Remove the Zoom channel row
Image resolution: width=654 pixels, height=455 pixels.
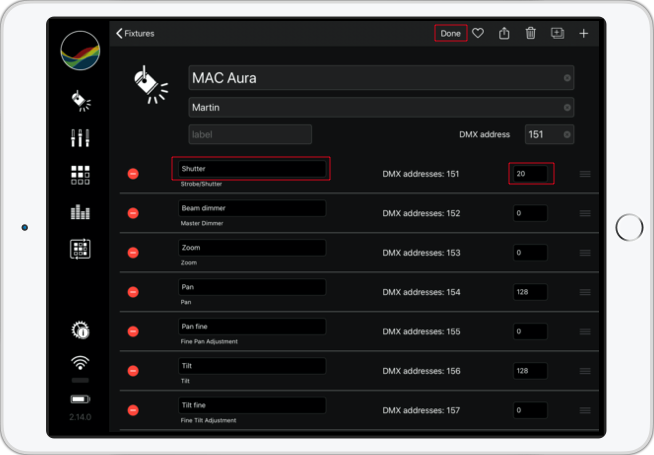tap(133, 253)
